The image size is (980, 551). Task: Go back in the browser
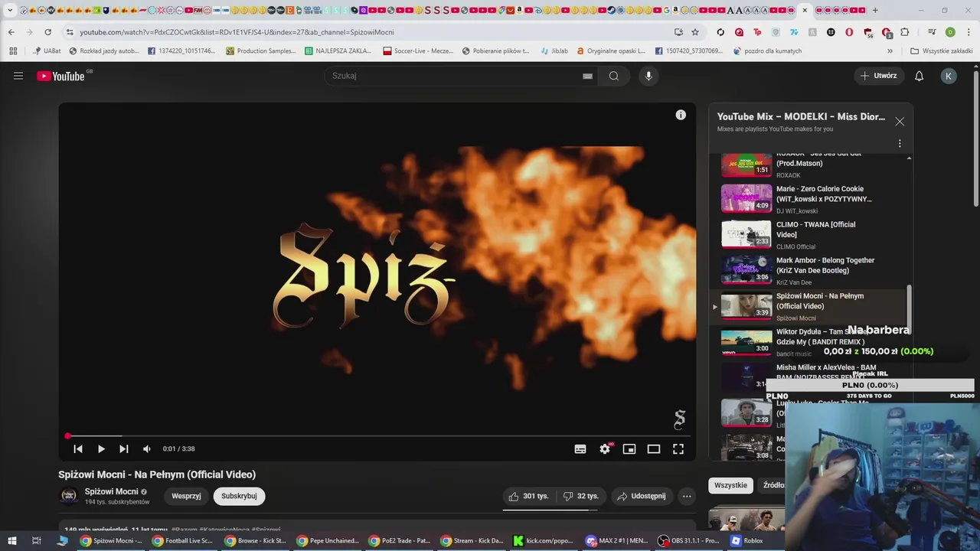point(11,32)
